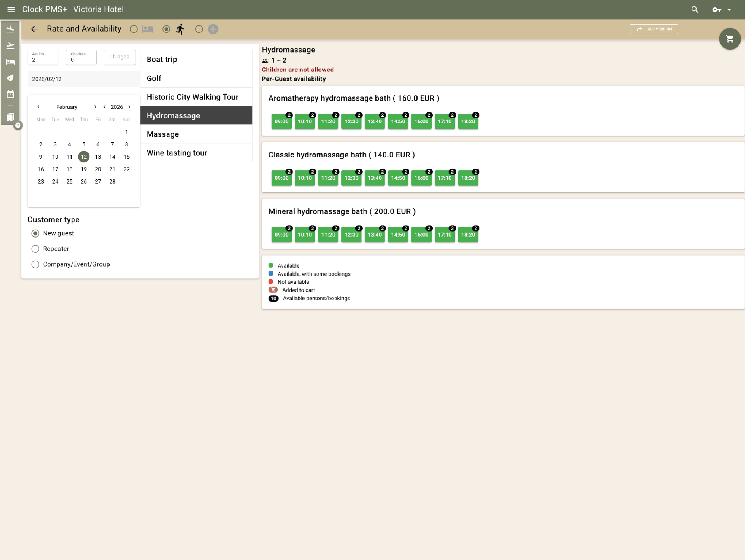Image resolution: width=745 pixels, height=560 pixels.
Task: Select the Departures plane icon in the sidebar
Action: tap(10, 45)
